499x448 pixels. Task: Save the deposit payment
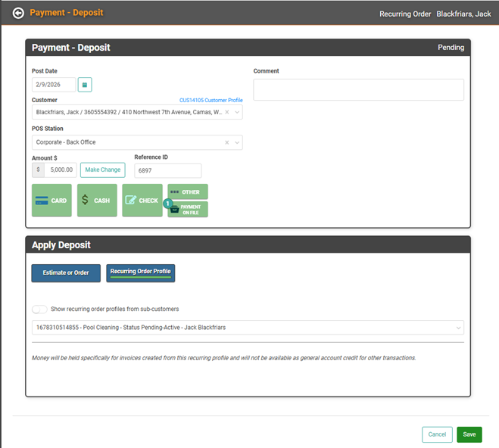tap(469, 434)
